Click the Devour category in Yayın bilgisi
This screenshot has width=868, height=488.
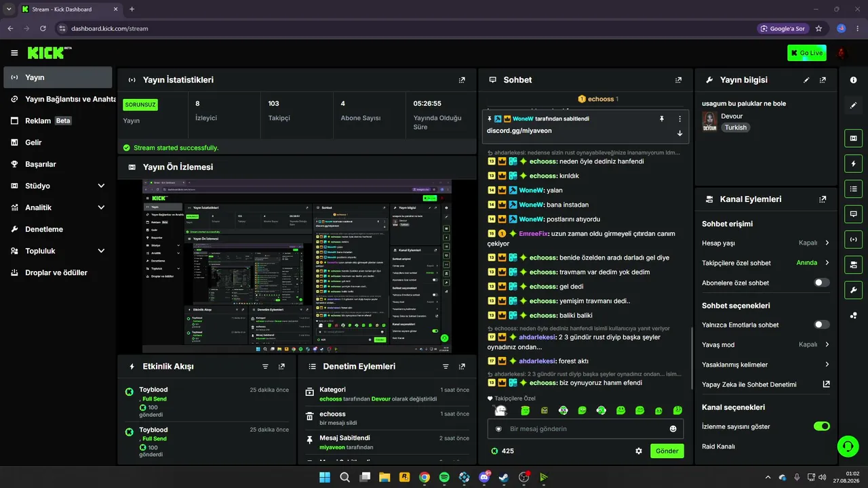pyautogui.click(x=732, y=116)
